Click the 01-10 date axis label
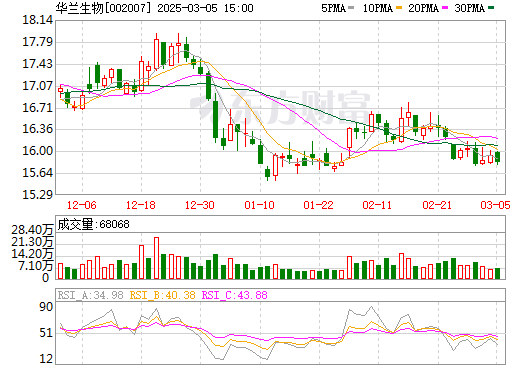520x365 pixels. [259, 205]
